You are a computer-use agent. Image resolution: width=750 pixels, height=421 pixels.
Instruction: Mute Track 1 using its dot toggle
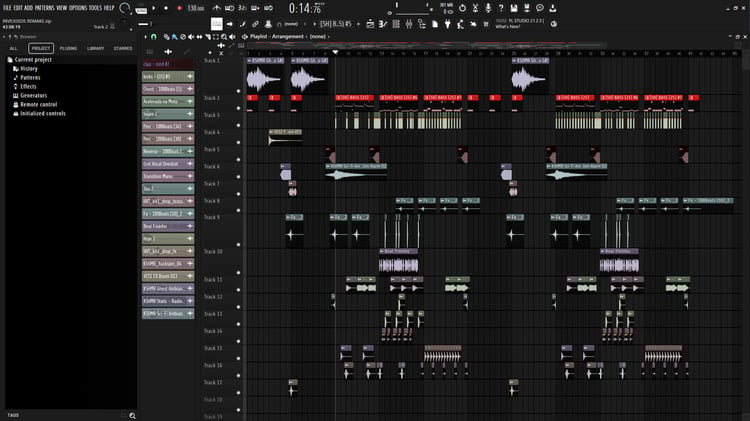point(238,91)
